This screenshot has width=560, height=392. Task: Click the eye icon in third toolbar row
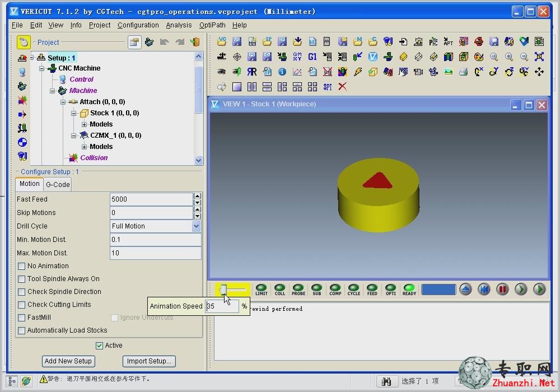[x=222, y=72]
